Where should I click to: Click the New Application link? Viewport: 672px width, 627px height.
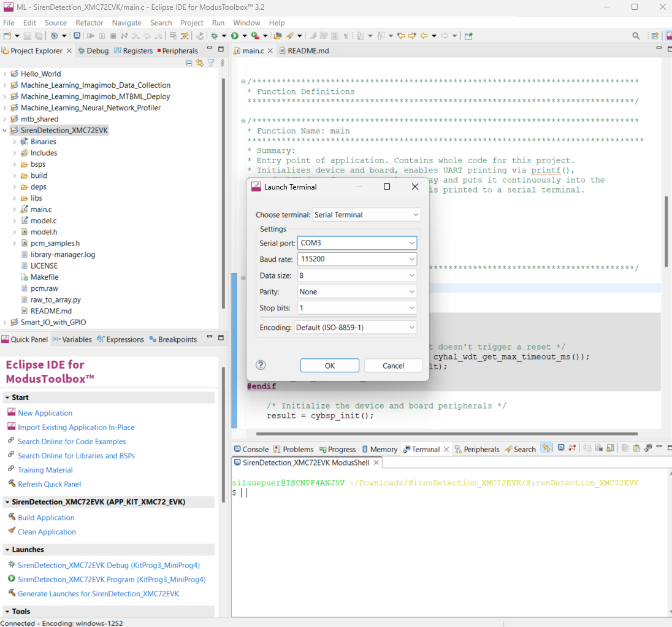[x=45, y=413]
